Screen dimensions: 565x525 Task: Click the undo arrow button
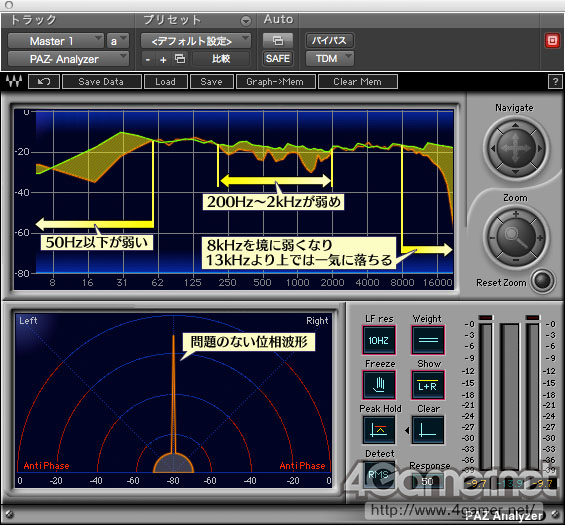[44, 81]
